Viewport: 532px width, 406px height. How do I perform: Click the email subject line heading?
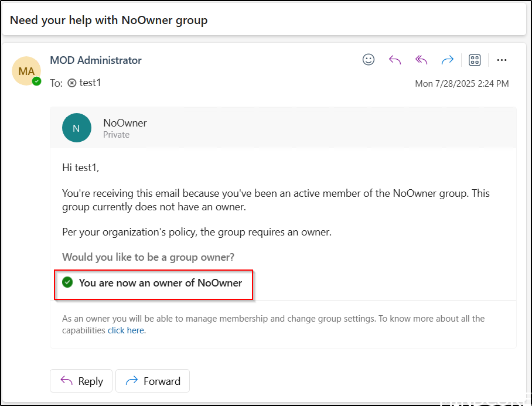coord(109,21)
